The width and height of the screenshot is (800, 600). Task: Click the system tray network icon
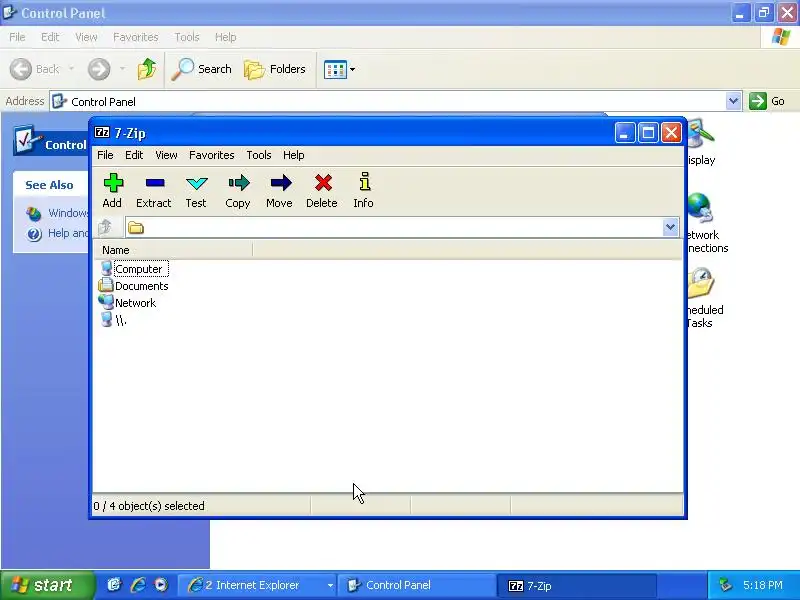[x=725, y=585]
